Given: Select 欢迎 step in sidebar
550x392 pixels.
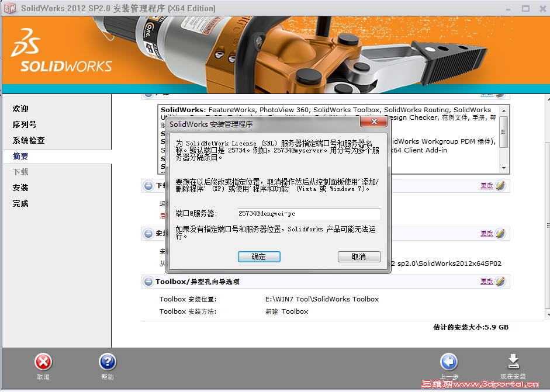Looking at the screenshot, I should (x=20, y=109).
